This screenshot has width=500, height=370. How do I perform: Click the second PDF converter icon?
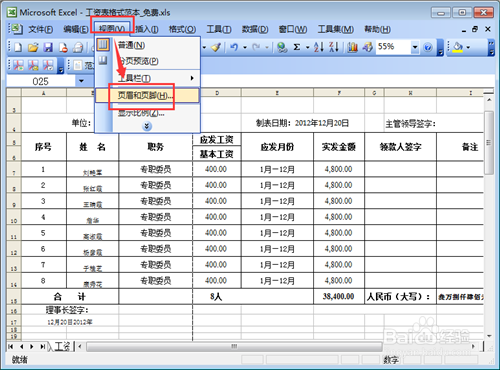coord(33,65)
